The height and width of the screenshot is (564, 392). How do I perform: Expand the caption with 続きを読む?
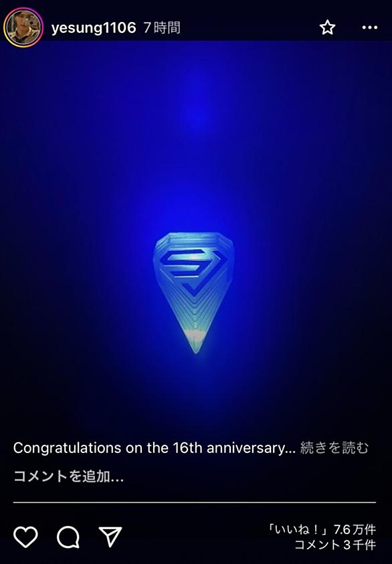click(x=334, y=448)
